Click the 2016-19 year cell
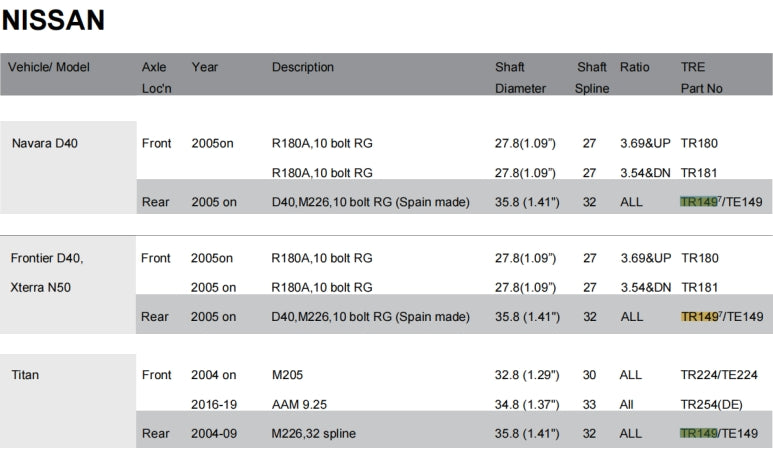The width and height of the screenshot is (773, 450). (213, 405)
